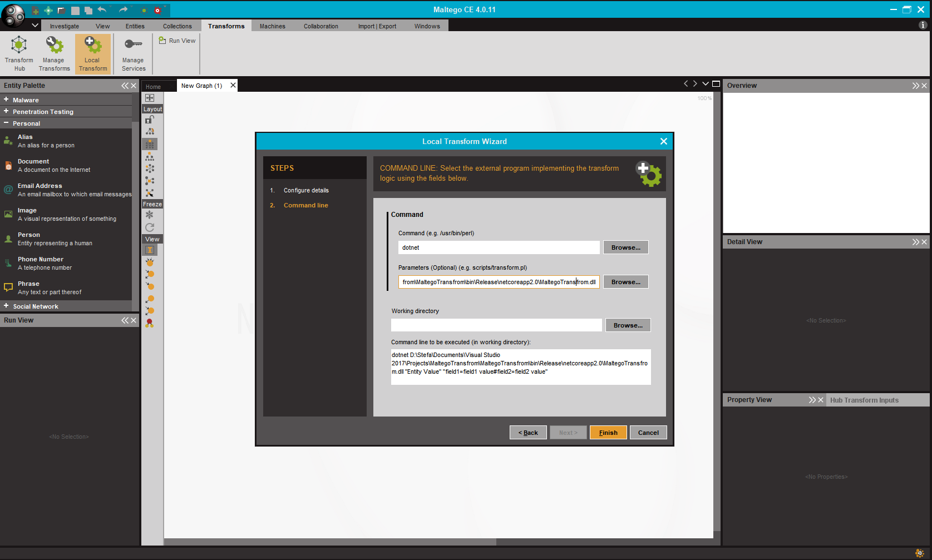932x560 pixels.
Task: Toggle the layout lock icon
Action: tap(150, 120)
